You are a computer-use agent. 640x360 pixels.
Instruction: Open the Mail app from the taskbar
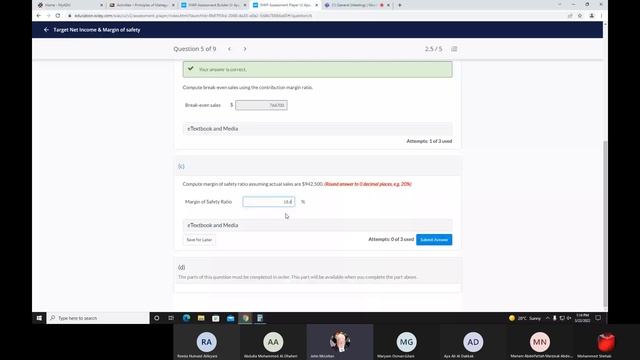click(231, 318)
